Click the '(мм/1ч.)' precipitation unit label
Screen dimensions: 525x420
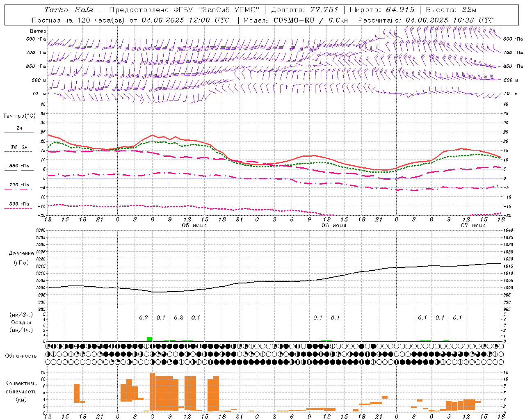point(22,330)
